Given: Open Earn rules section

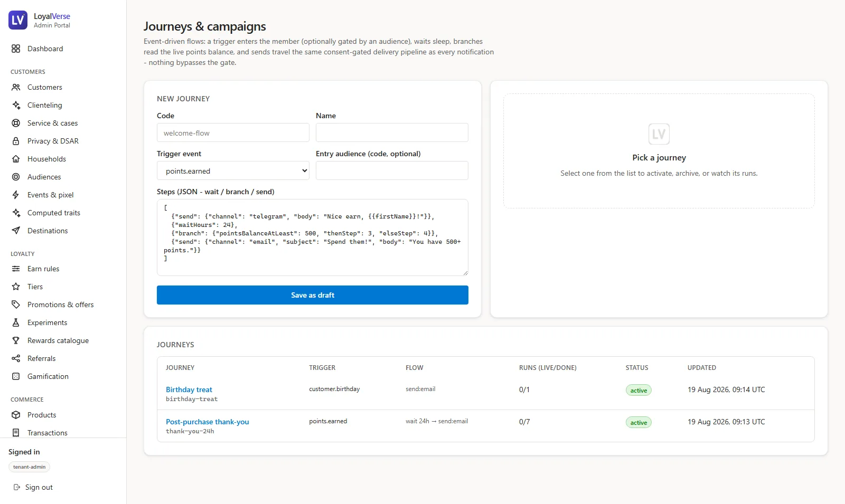Looking at the screenshot, I should tap(63, 269).
